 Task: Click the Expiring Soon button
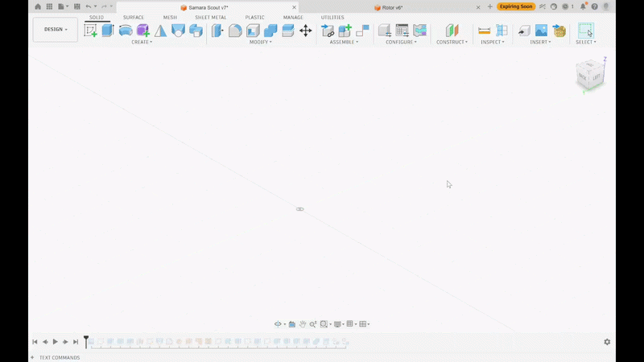(516, 6)
